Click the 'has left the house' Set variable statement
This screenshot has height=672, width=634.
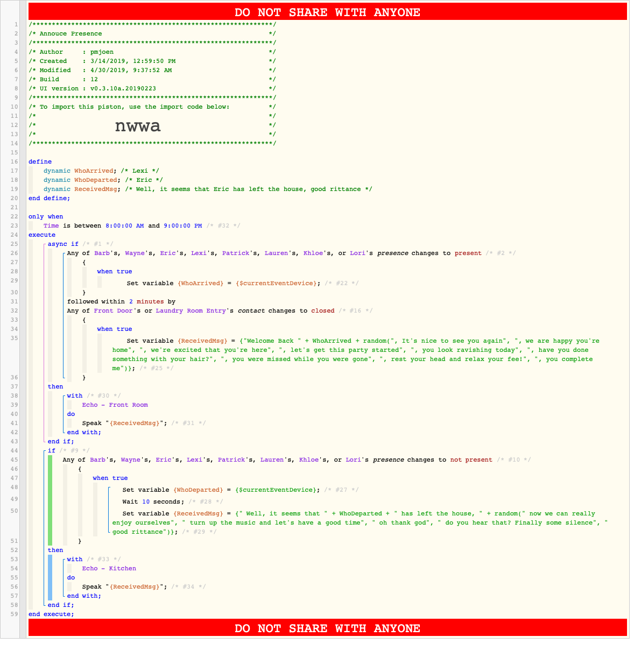coord(360,522)
